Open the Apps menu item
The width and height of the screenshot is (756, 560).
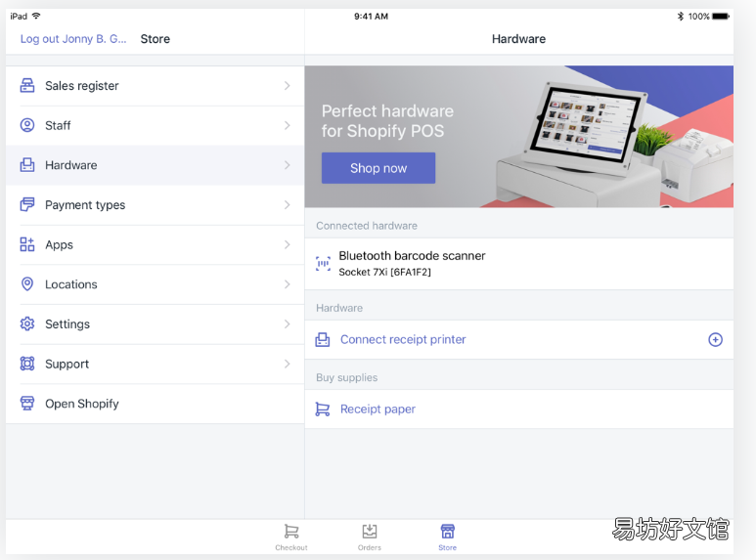tap(155, 244)
